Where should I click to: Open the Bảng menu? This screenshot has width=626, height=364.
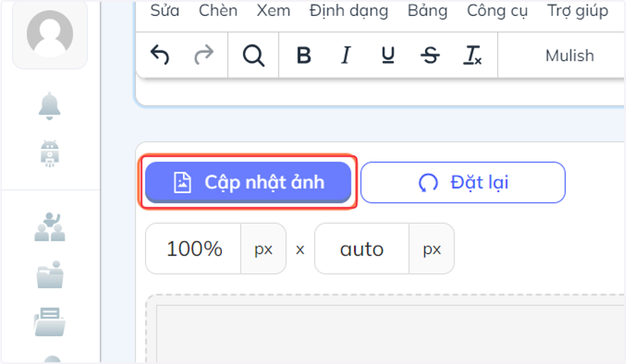click(x=427, y=10)
